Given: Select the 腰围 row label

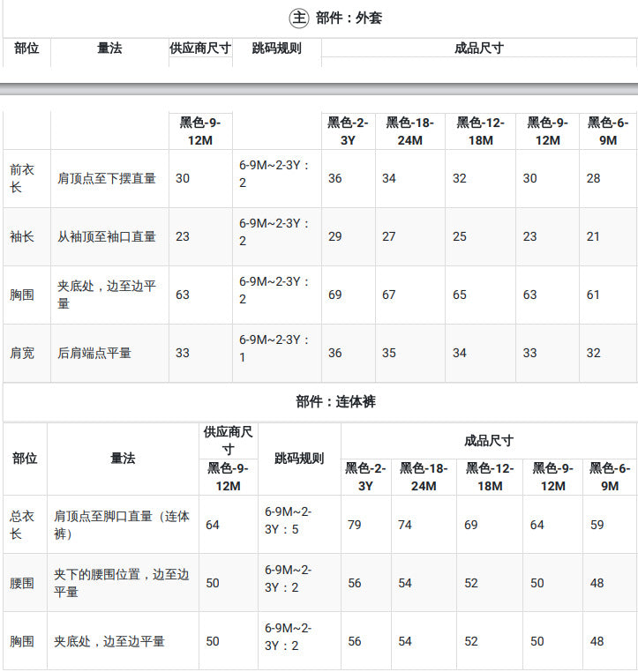Looking at the screenshot, I should point(22,583).
